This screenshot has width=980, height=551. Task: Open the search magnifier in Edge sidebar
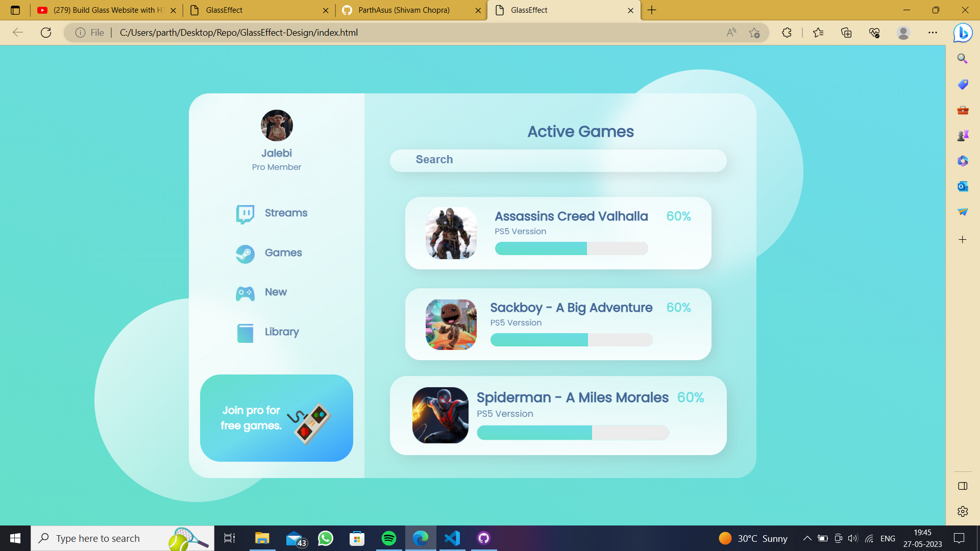[x=962, y=59]
